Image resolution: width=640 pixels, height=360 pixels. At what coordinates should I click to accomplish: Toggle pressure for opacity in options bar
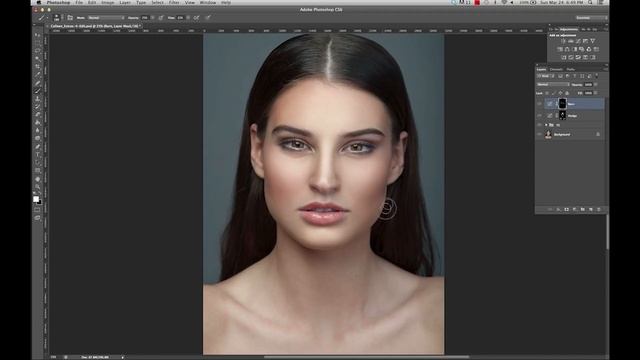tap(161, 18)
